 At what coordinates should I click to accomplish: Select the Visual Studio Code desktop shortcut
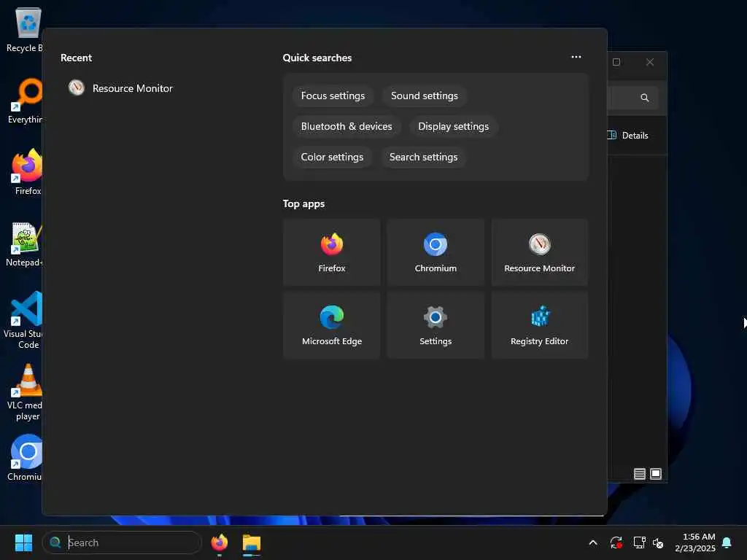[x=24, y=320]
